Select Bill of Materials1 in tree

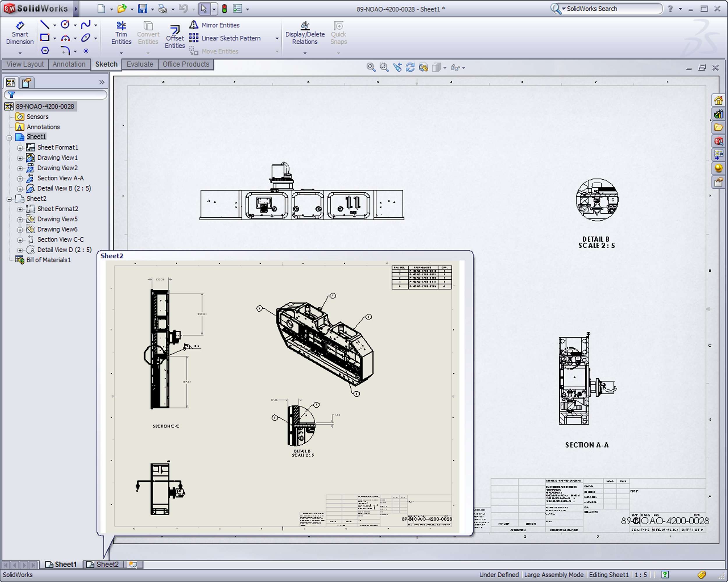click(49, 260)
